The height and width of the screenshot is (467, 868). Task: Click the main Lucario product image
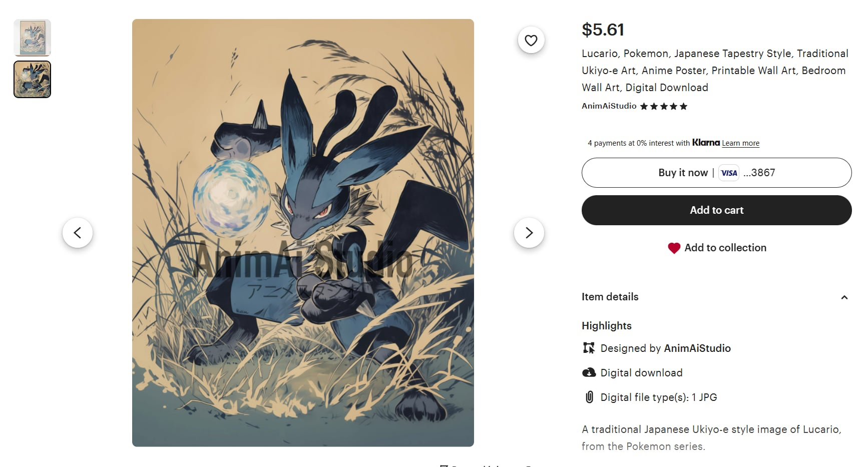coord(303,233)
